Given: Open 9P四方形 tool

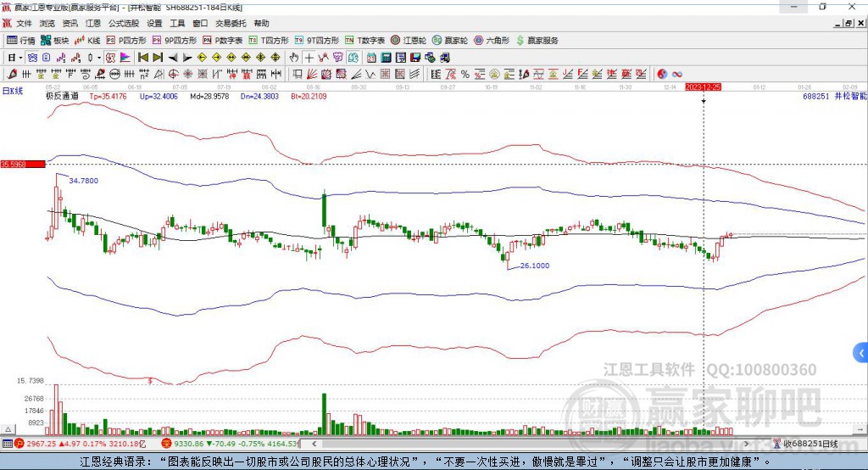Looking at the screenshot, I should click(x=175, y=41).
